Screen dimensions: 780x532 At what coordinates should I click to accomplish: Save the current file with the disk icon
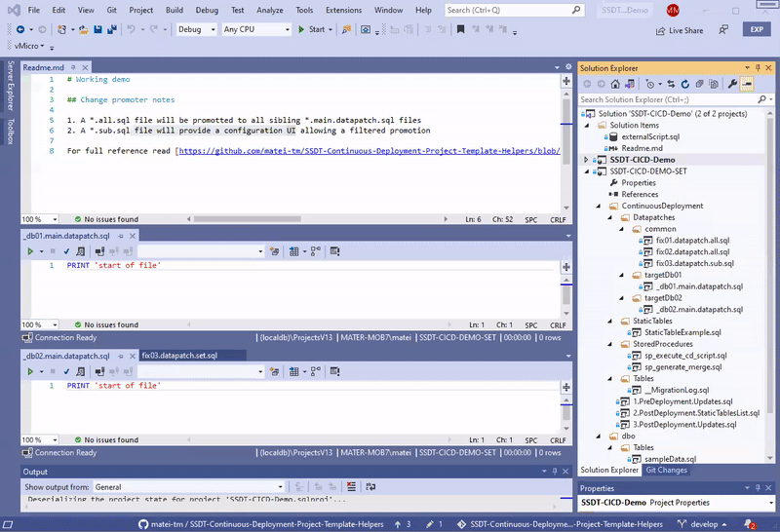tap(97, 29)
